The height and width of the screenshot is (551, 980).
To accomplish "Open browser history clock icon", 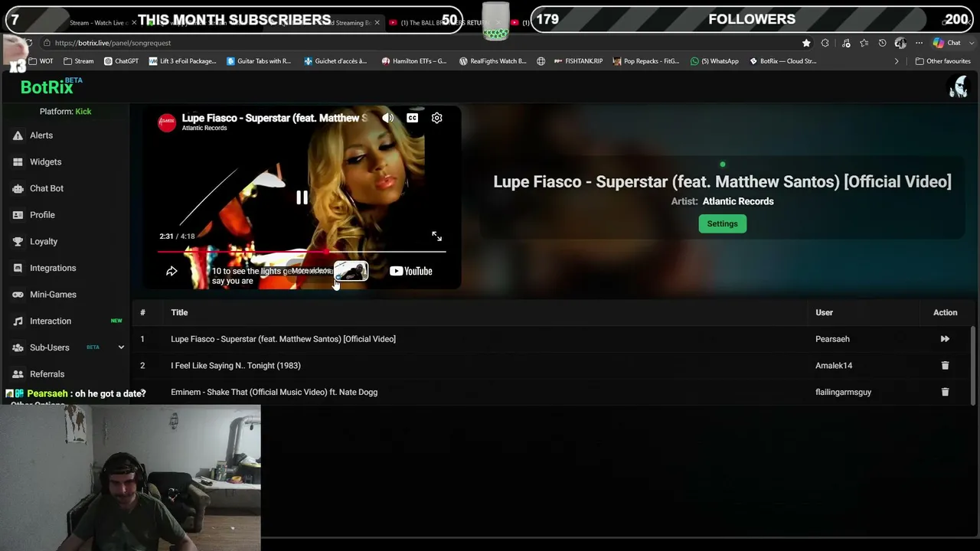I will click(x=882, y=43).
